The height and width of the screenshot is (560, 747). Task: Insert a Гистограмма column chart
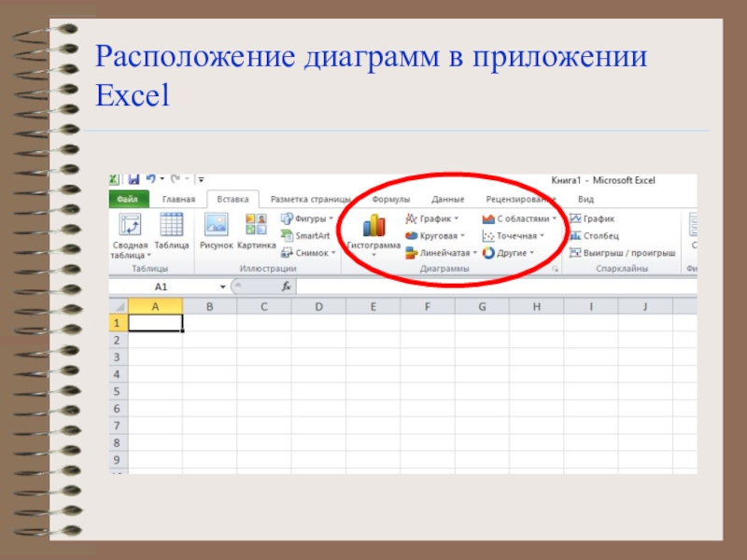[x=373, y=234]
